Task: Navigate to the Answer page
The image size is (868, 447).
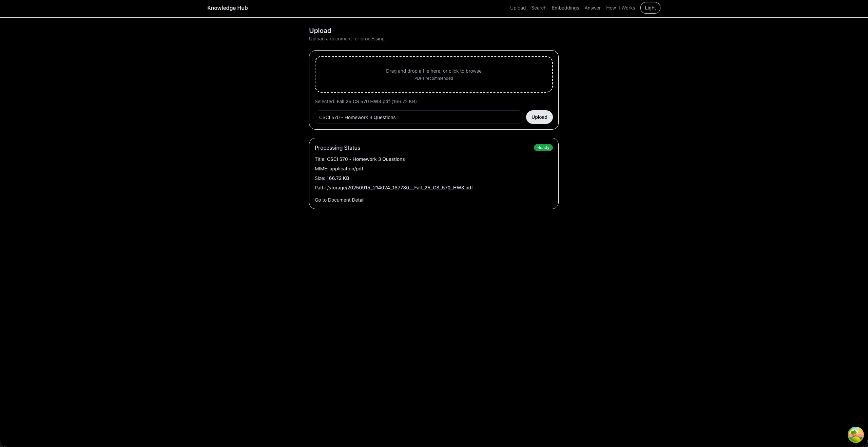Action: [x=592, y=7]
